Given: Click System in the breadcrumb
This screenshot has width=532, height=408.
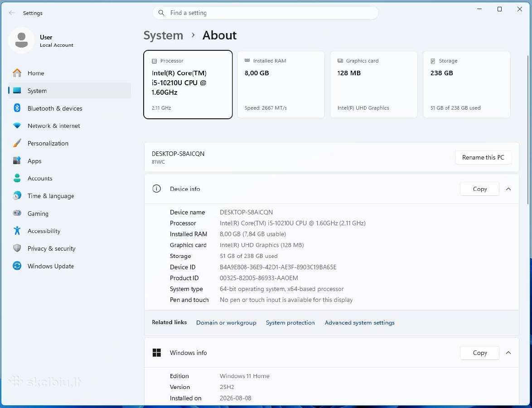Looking at the screenshot, I should pos(163,35).
